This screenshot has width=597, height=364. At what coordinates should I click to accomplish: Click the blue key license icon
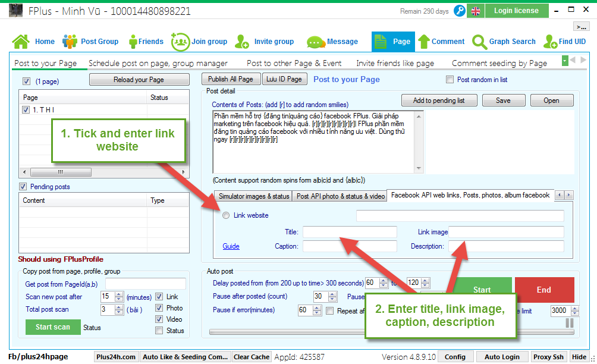(x=460, y=11)
